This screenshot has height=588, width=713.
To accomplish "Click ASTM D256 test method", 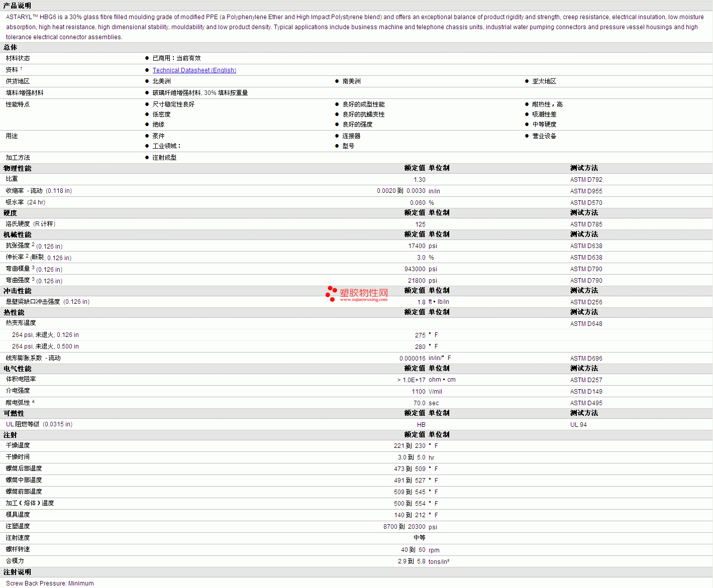I will [x=586, y=302].
